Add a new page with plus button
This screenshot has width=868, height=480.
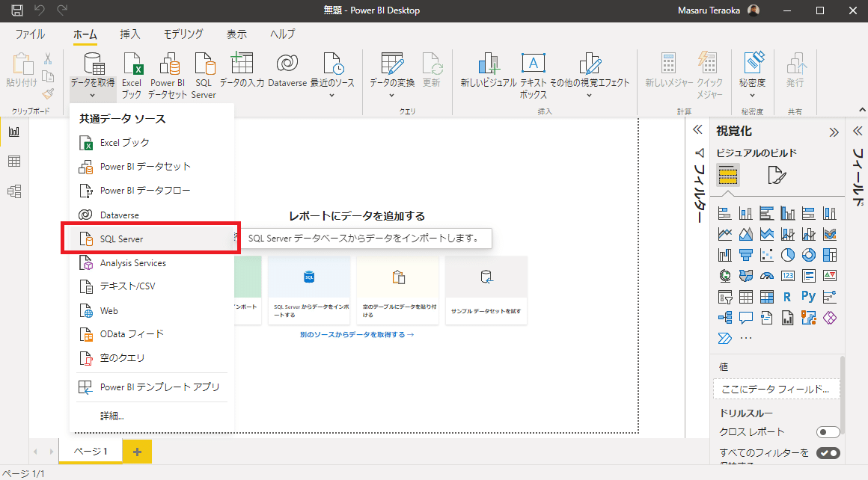(x=137, y=452)
